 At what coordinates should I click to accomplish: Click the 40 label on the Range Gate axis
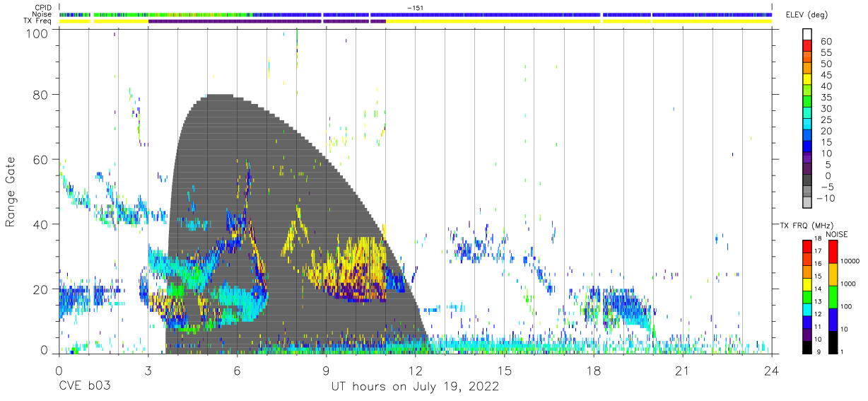[40, 224]
